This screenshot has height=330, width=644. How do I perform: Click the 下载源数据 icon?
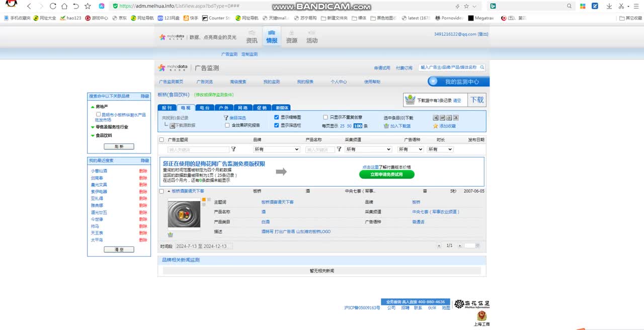point(172,125)
